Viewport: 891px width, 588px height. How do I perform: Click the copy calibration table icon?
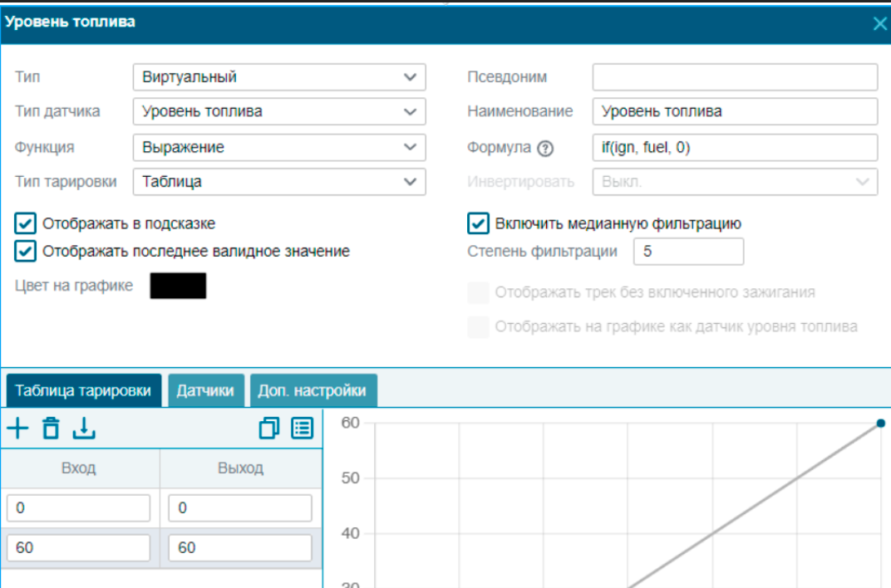tap(268, 428)
